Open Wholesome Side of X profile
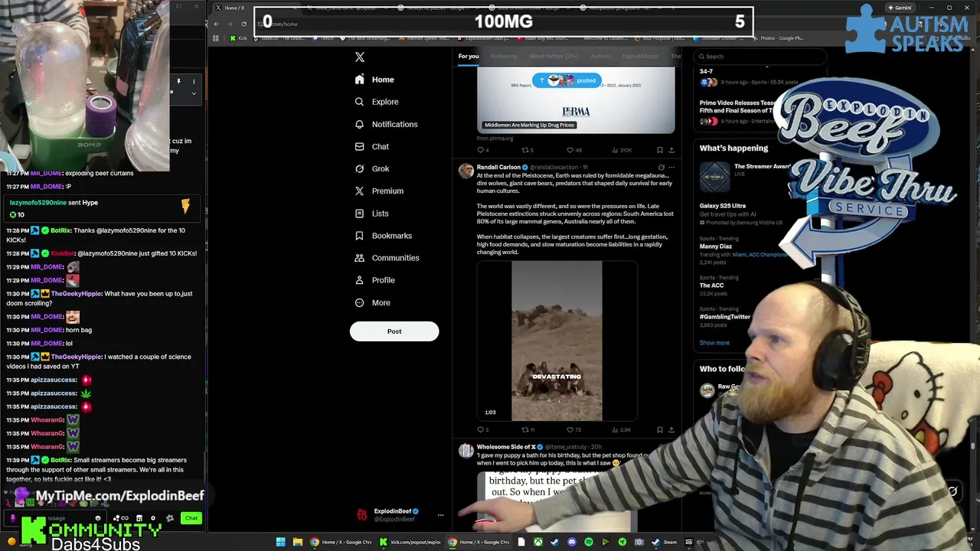Image resolution: width=980 pixels, height=551 pixels. point(505,447)
